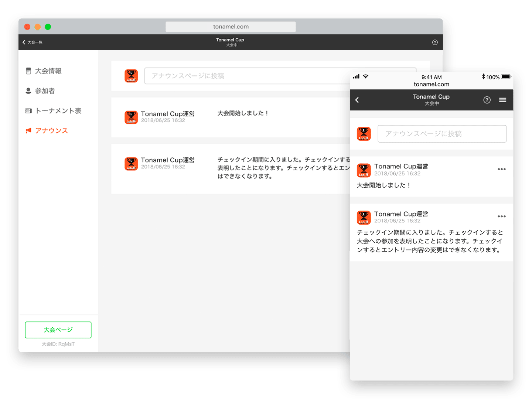This screenshot has width=532, height=399.
Task: Focus the mobile announcement post field
Action: tap(442, 134)
